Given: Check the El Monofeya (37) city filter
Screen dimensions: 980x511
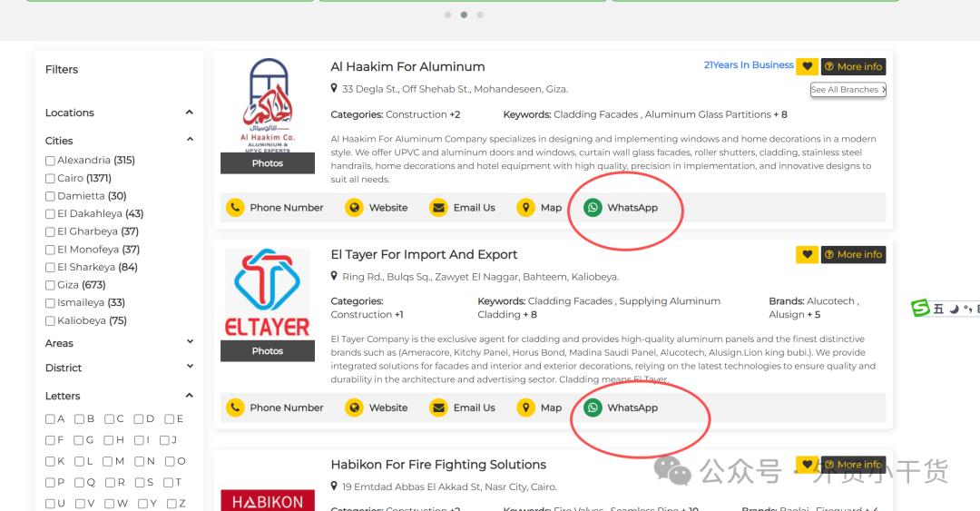Looking at the screenshot, I should pyautogui.click(x=50, y=250).
